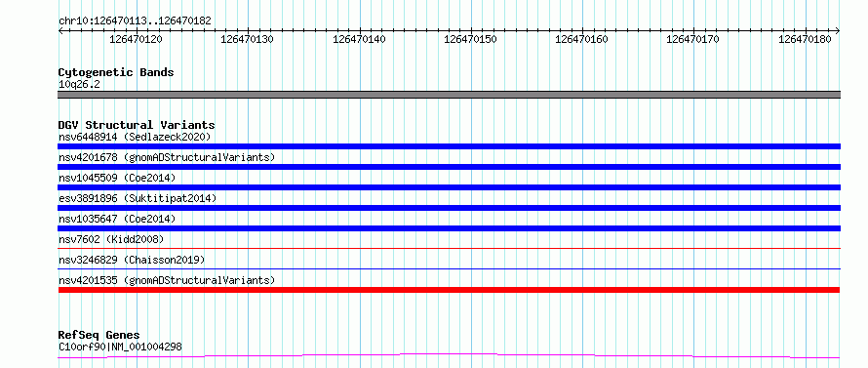Open variant nsv4201678 (gnomADStructuralVariants) label
Screen dimensions: 868x368
tap(167, 157)
